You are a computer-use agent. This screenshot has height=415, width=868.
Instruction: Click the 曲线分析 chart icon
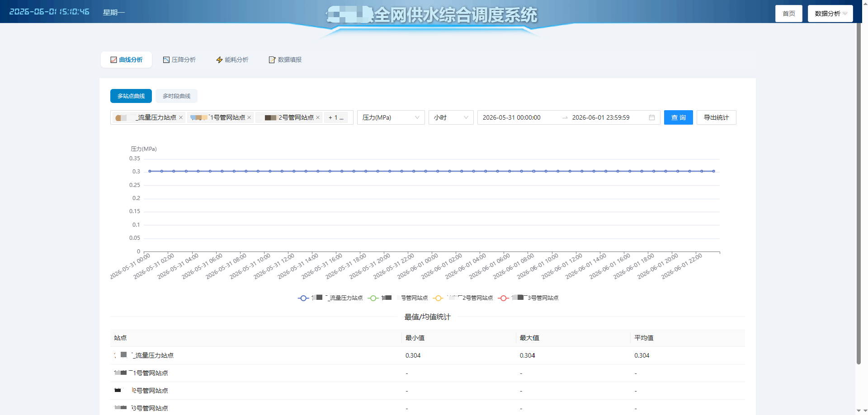point(114,60)
